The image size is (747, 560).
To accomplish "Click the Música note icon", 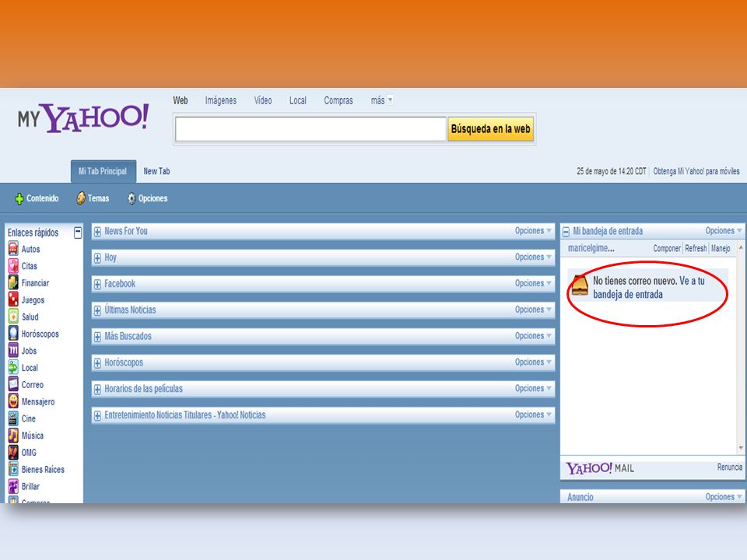I will [13, 436].
